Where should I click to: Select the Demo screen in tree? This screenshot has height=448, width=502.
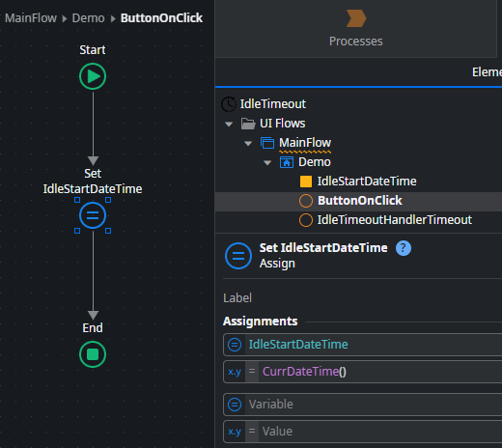(315, 162)
